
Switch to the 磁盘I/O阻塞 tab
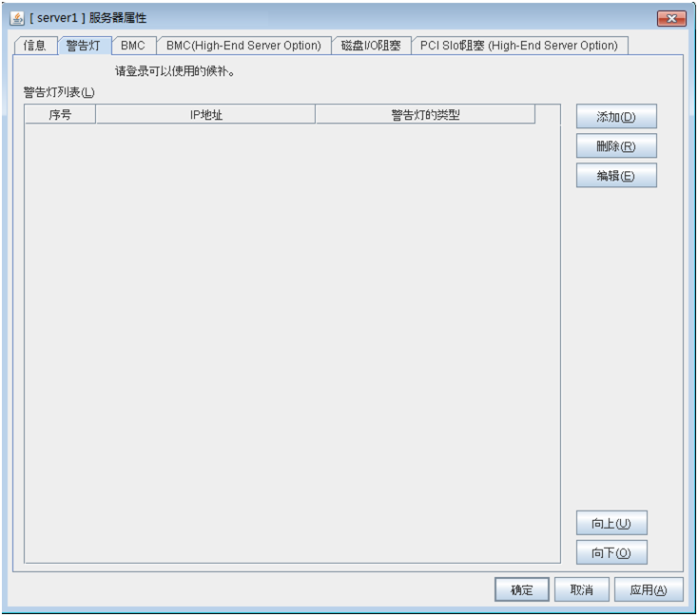tap(371, 46)
